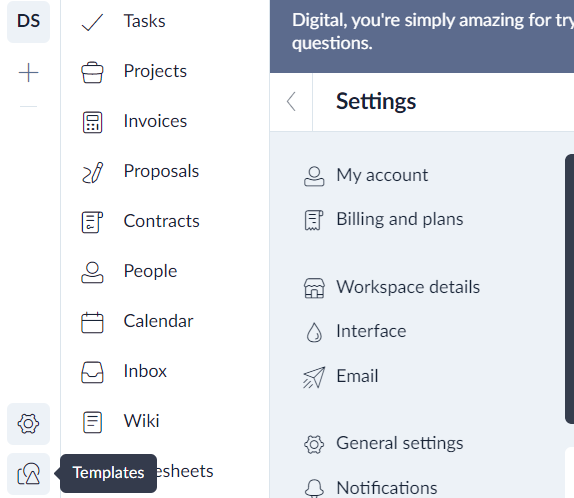Select the Calendar icon in sidebar
This screenshot has height=498, width=574.
(92, 322)
